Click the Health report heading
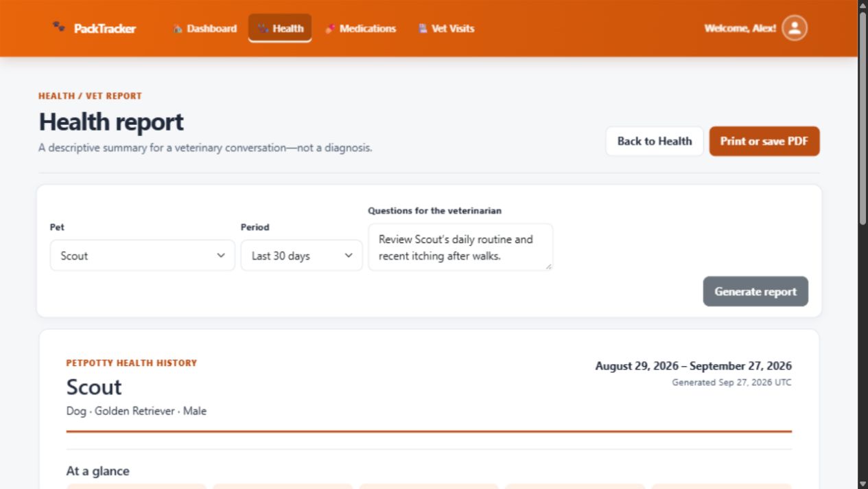This screenshot has width=868, height=489. point(111,122)
